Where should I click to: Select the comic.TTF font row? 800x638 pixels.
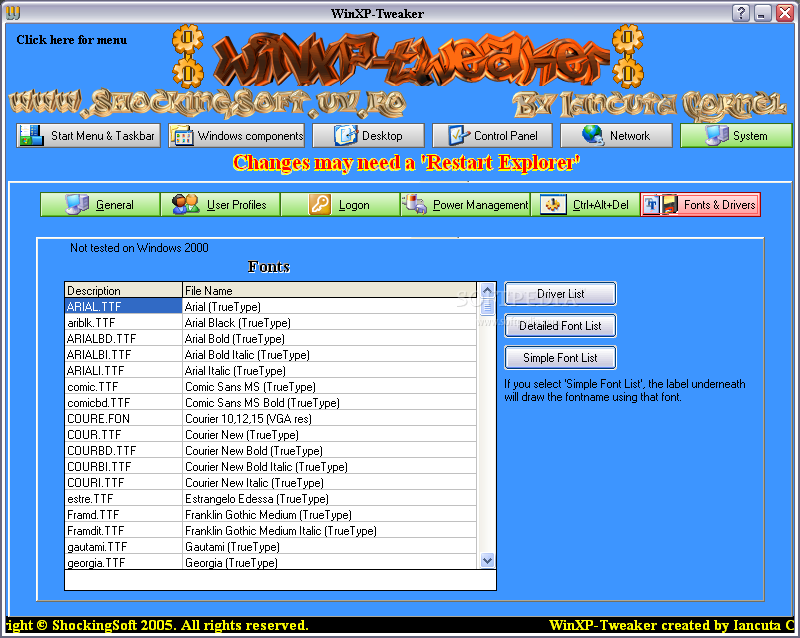point(270,386)
